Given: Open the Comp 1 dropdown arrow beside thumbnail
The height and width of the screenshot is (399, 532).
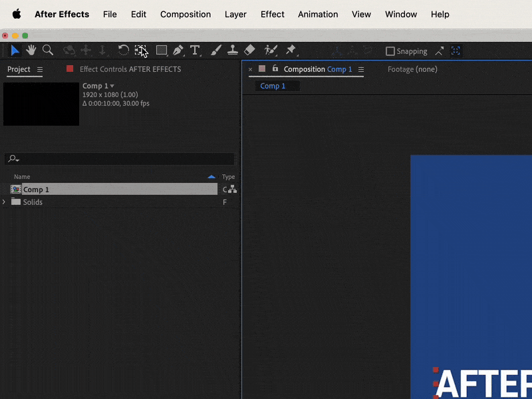Looking at the screenshot, I should pyautogui.click(x=112, y=86).
